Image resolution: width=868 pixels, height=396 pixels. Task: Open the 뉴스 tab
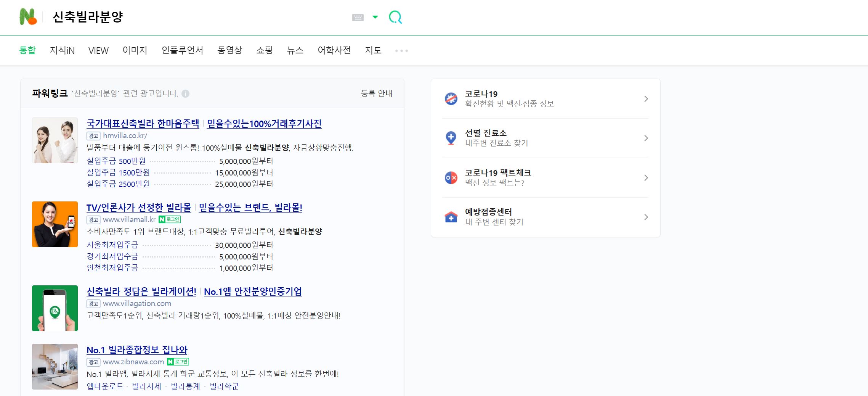[295, 50]
